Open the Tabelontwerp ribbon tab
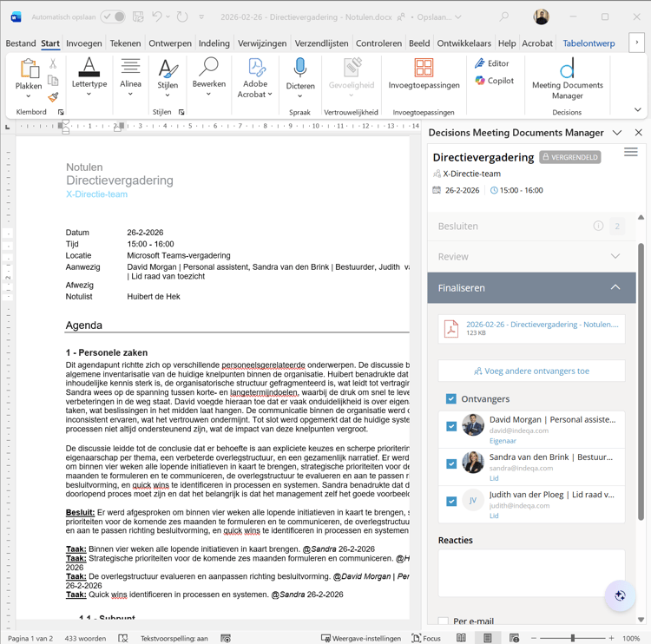The image size is (651, 644). coord(589,43)
